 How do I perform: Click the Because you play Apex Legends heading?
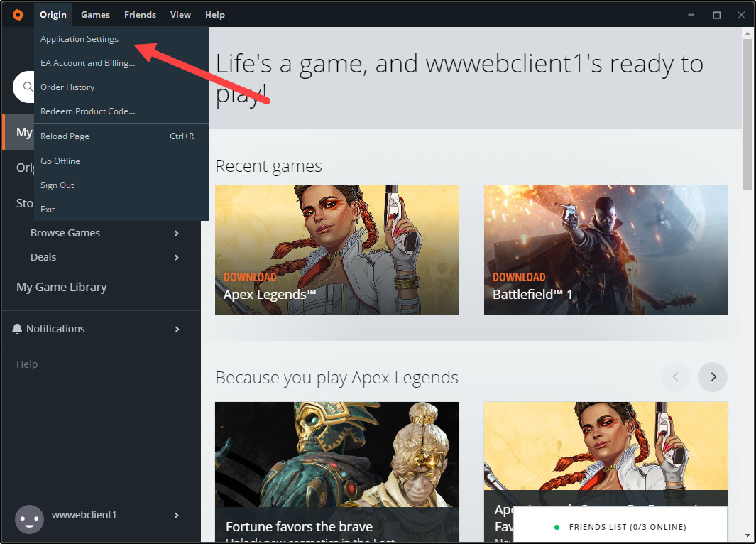pyautogui.click(x=336, y=378)
